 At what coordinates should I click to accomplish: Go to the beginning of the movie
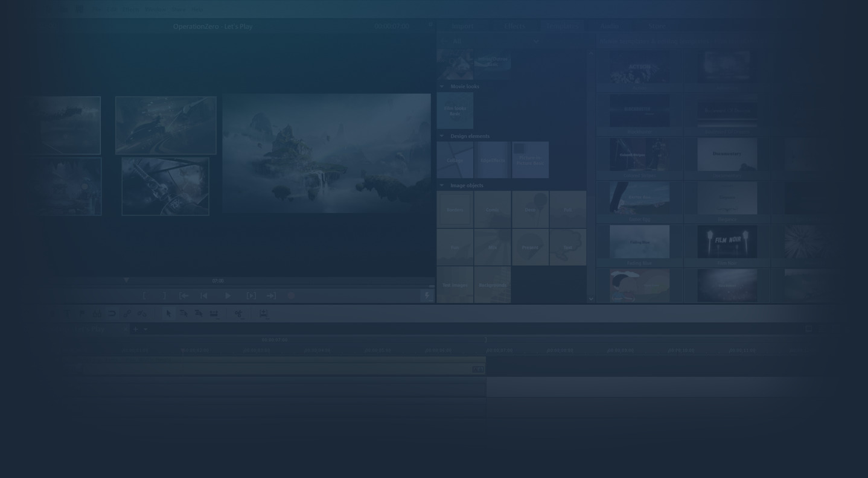(x=204, y=296)
